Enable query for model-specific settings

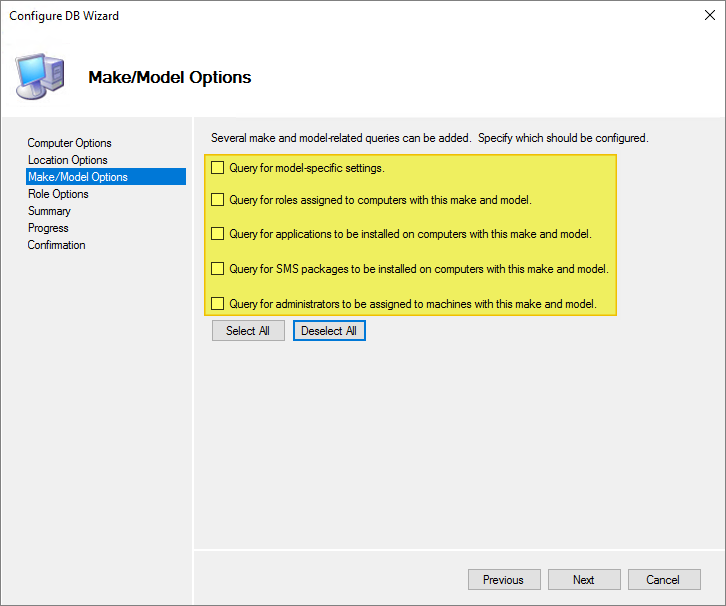[218, 168]
